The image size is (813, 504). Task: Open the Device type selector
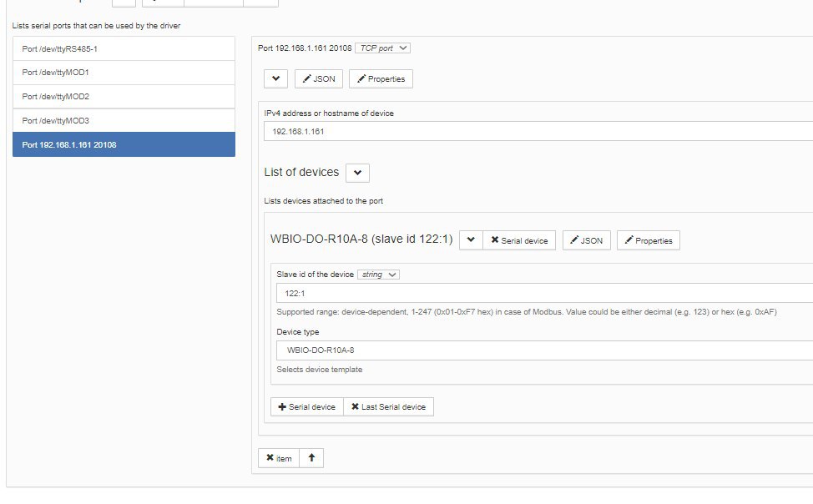[544, 350]
